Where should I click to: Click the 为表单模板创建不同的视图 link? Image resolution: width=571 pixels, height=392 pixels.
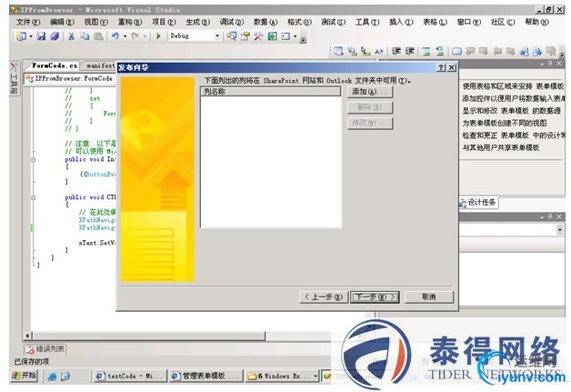(x=505, y=123)
